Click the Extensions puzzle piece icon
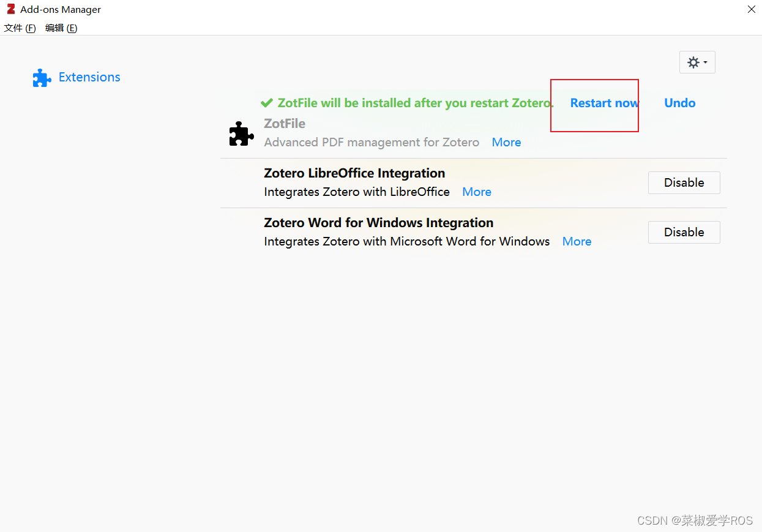This screenshot has width=762, height=532. point(42,78)
